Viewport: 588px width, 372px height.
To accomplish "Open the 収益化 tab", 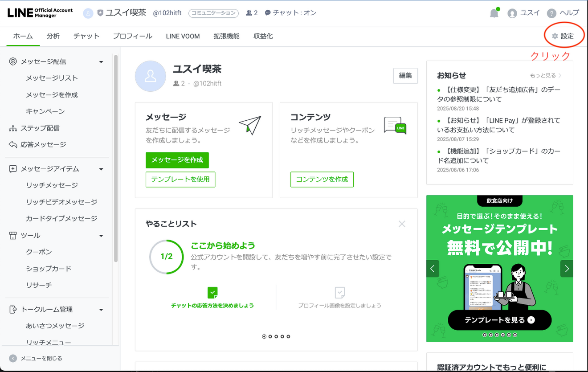I will (263, 36).
